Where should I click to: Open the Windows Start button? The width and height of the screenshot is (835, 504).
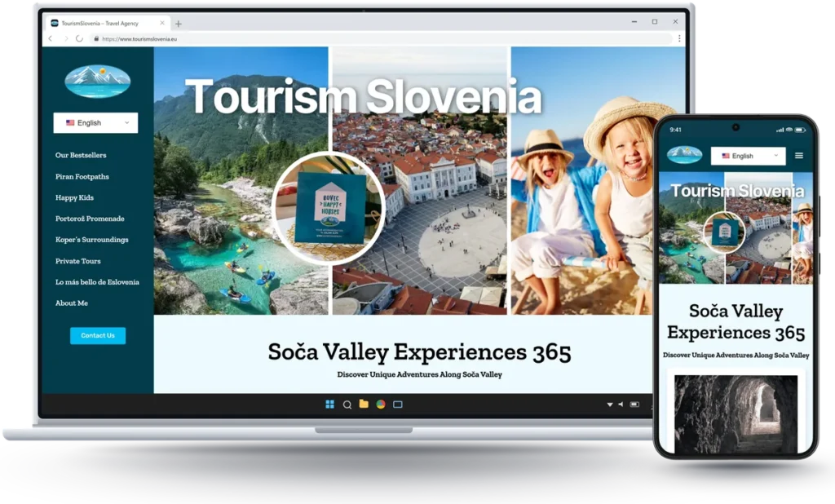coord(329,405)
